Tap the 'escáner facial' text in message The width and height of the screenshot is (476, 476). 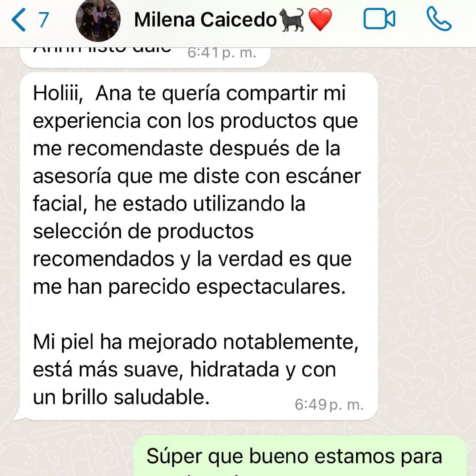coord(197,190)
